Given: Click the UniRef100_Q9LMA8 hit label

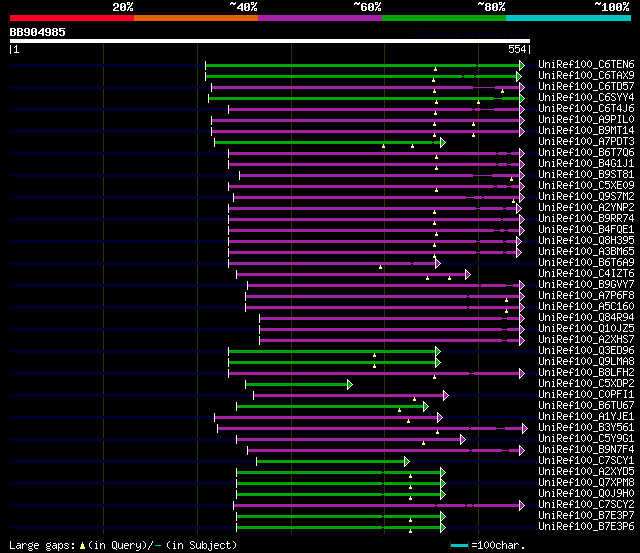Looking at the screenshot, I should pos(586,362).
